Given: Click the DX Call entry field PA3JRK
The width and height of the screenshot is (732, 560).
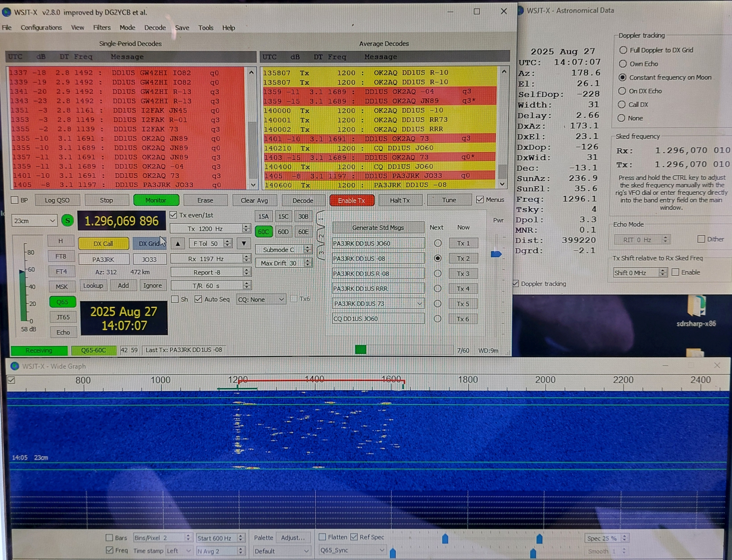Looking at the screenshot, I should click(104, 259).
